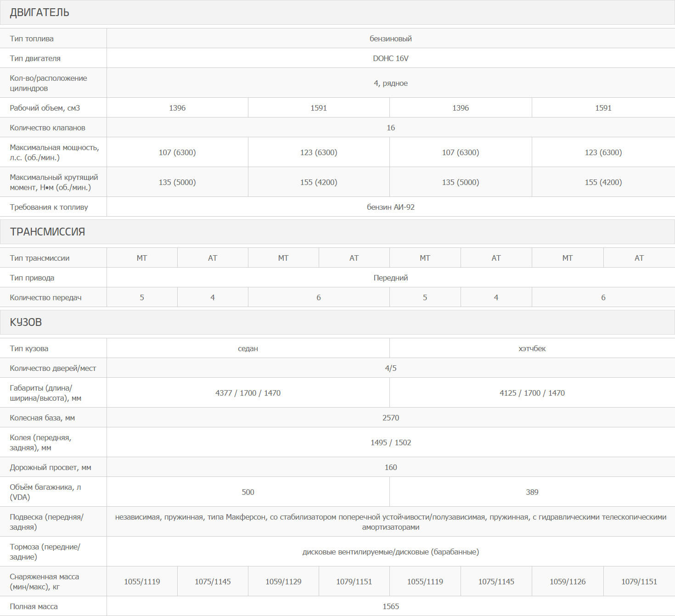The width and height of the screenshot is (675, 616).
Task: Click the 'Подвеска (передняя/задняя)' label
Action: point(46,522)
